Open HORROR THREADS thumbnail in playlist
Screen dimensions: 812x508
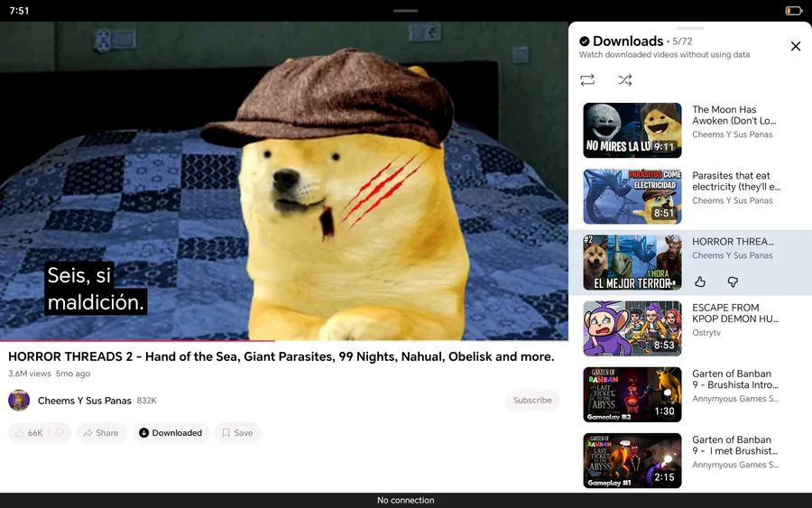(632, 263)
